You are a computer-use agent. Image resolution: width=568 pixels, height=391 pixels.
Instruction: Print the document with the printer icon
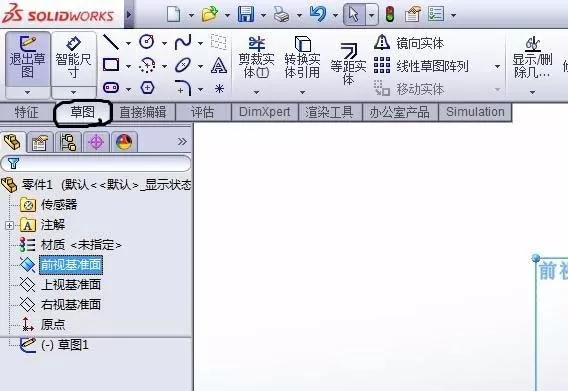click(281, 15)
